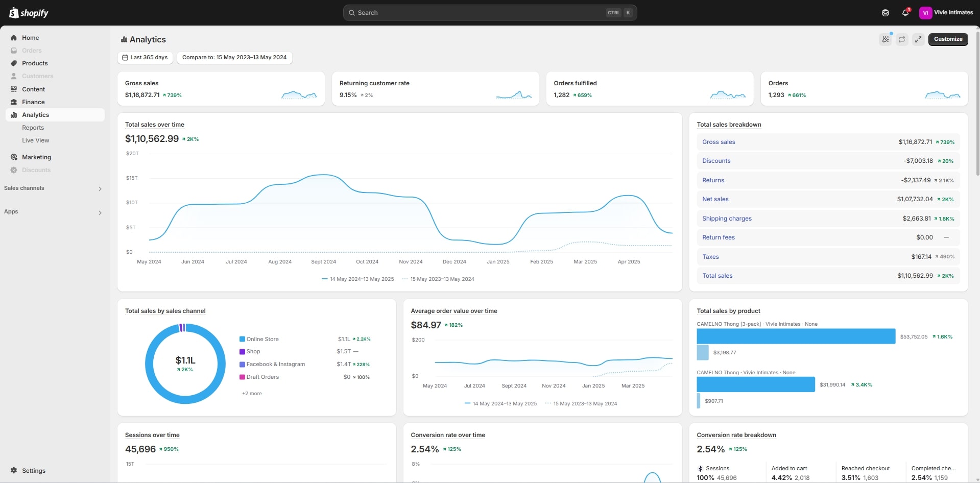Click in the Search input field
This screenshot has height=483, width=980.
click(x=490, y=13)
